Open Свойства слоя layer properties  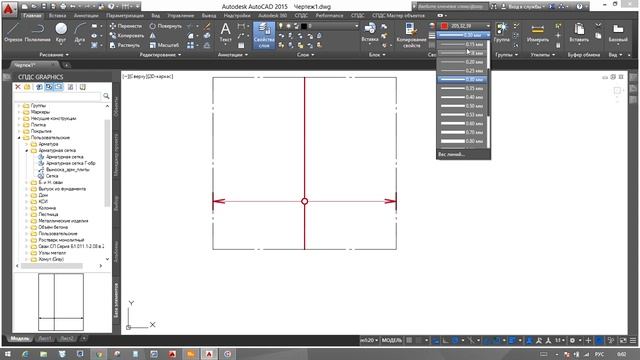coord(264,35)
